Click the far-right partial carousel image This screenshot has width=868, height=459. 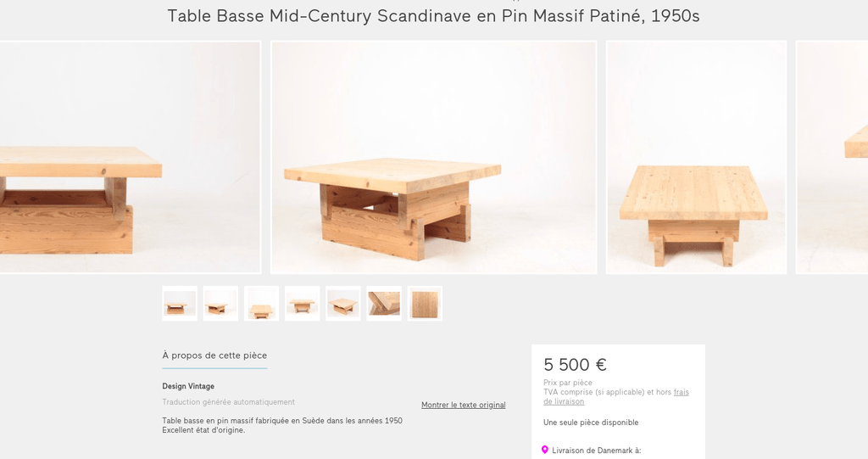832,158
